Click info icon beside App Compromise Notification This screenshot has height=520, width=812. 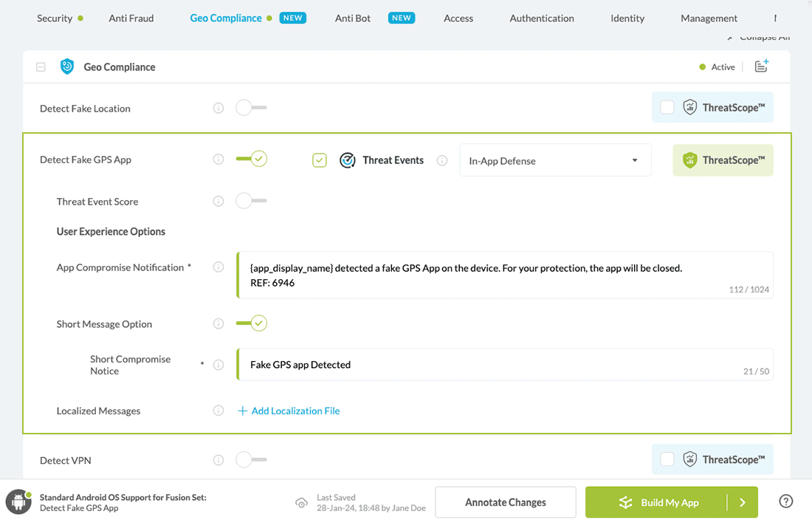[219, 267]
